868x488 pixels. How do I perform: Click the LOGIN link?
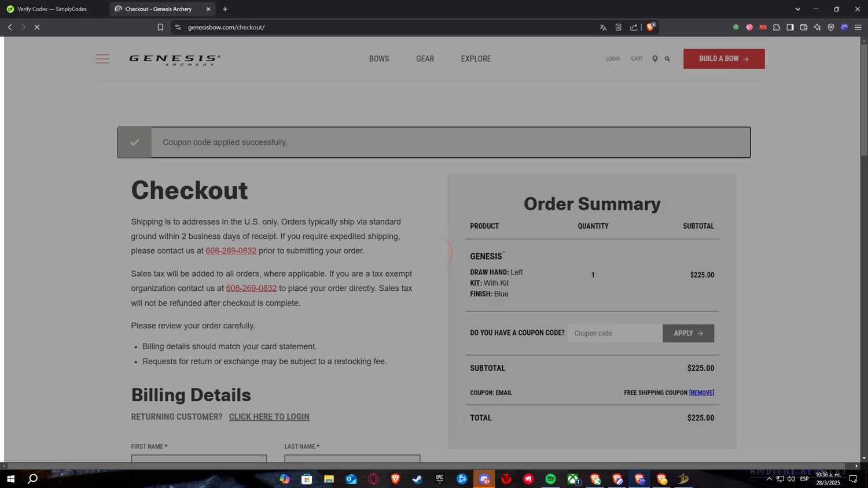click(x=613, y=59)
